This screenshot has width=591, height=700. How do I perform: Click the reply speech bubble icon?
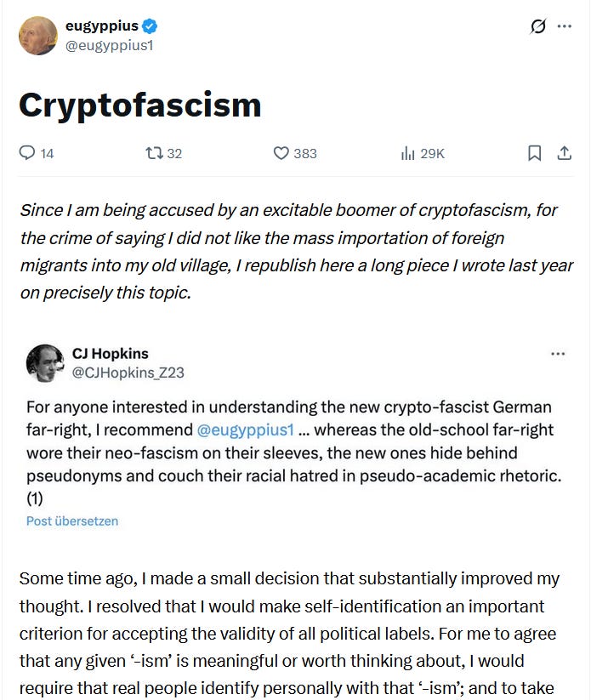tap(26, 153)
